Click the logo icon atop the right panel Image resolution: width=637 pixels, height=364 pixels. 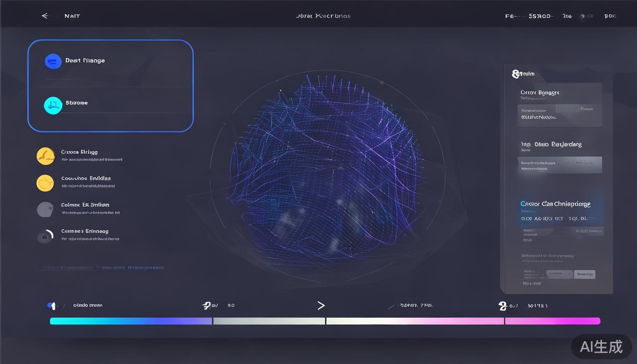click(517, 74)
